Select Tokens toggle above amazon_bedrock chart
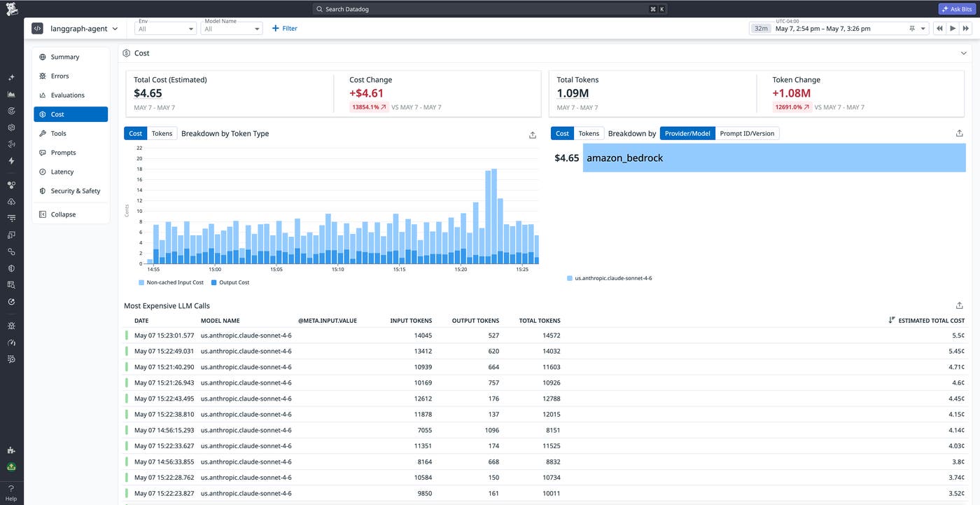The image size is (980, 505). click(x=589, y=133)
